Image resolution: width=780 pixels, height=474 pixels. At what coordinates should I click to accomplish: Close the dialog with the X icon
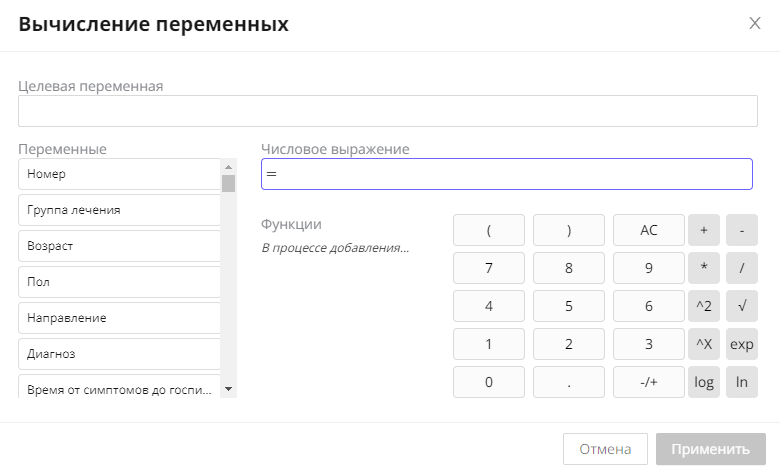pos(755,24)
